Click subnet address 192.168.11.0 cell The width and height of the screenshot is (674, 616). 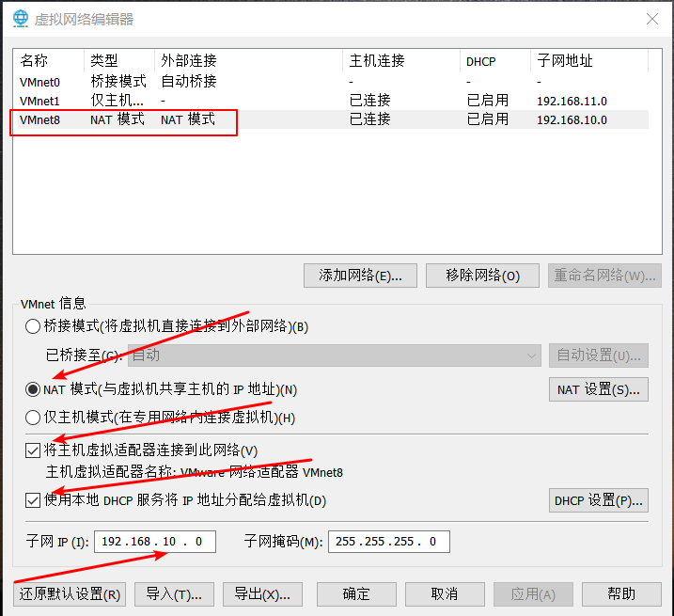point(572,101)
